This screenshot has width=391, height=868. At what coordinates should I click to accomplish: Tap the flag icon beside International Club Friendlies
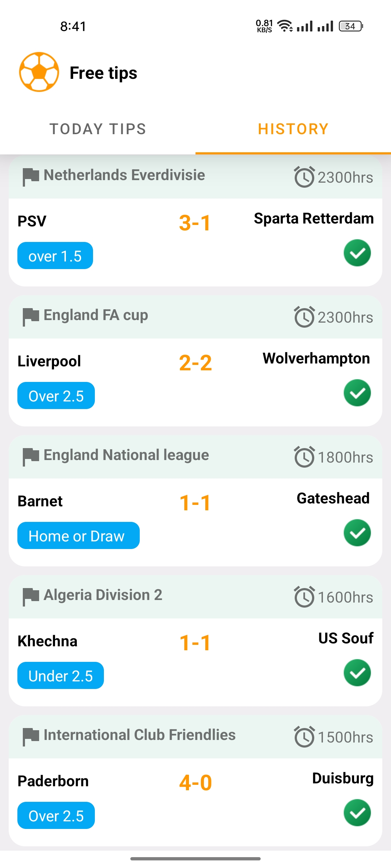(31, 736)
